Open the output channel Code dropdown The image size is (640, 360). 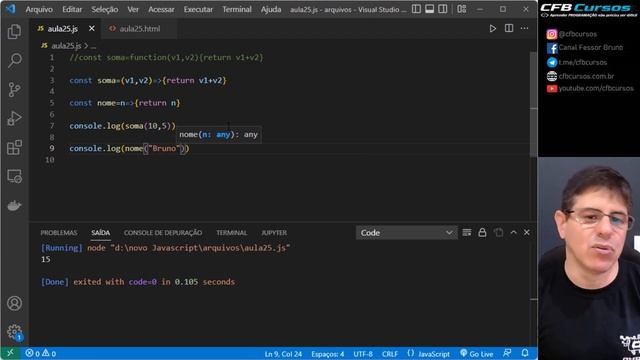click(406, 233)
